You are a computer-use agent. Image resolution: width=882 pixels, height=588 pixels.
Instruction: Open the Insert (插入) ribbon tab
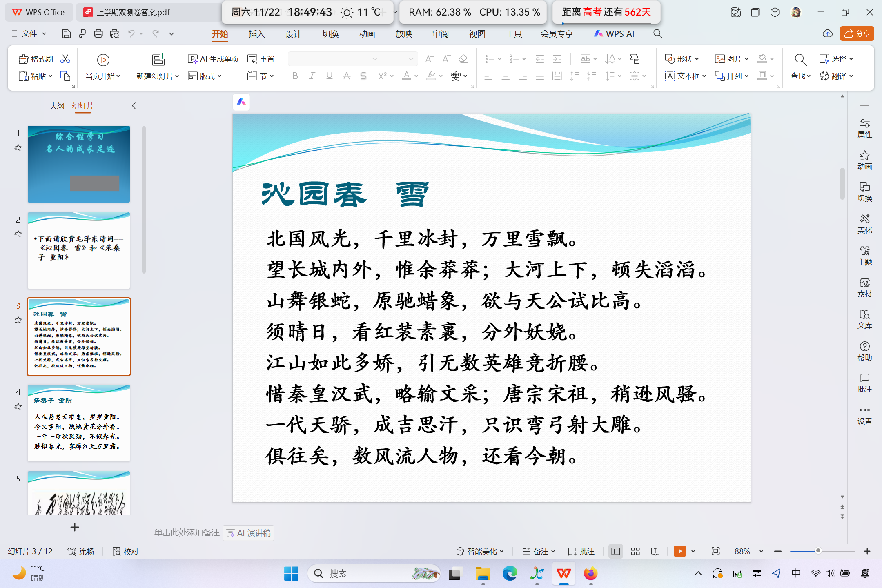256,34
